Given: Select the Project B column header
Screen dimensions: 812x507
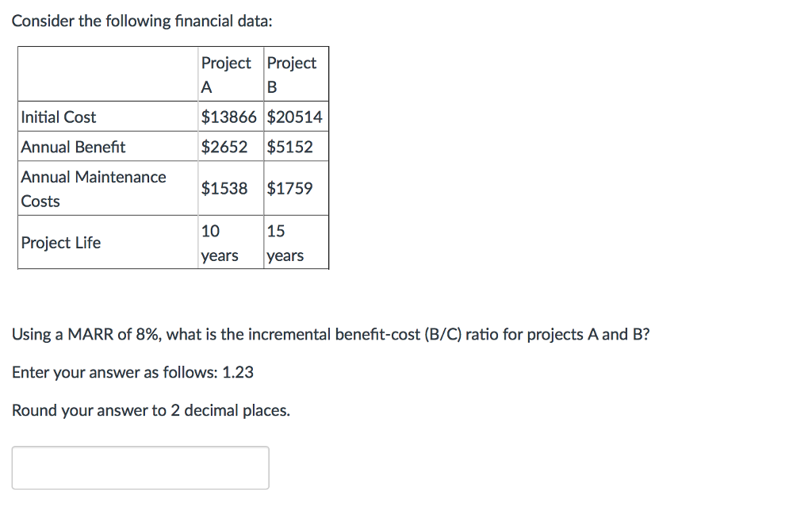Looking at the screenshot, I should click(x=294, y=74).
